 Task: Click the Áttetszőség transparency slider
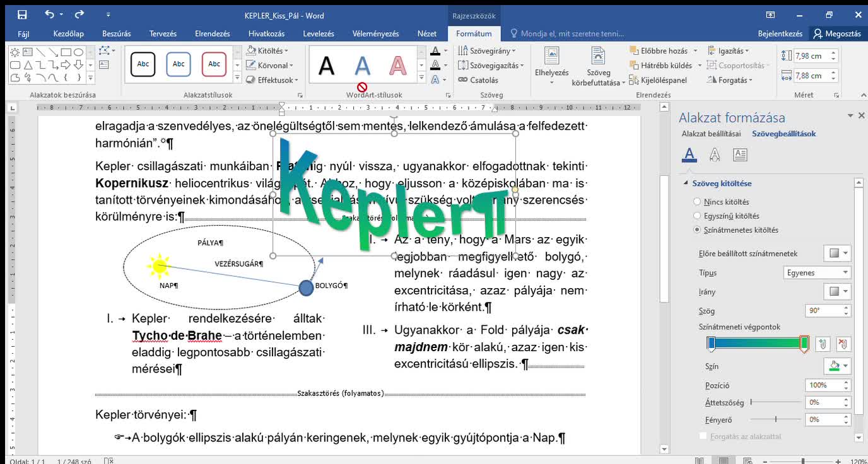(775, 402)
